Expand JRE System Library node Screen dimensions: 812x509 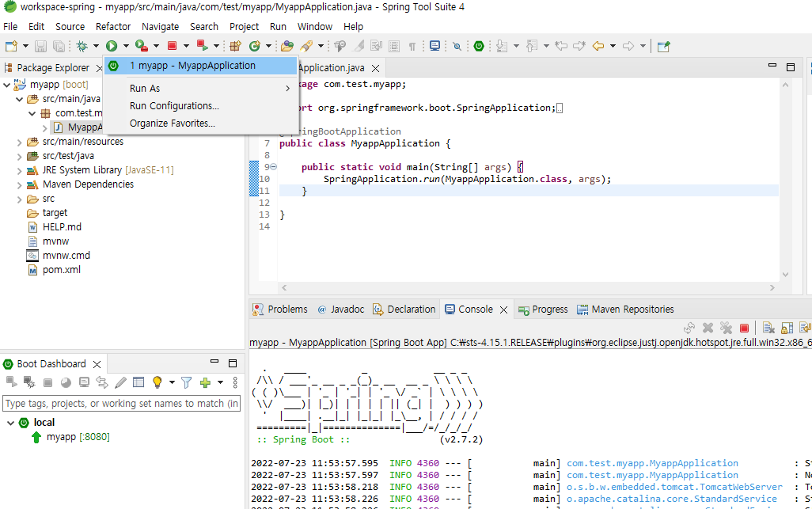point(19,170)
